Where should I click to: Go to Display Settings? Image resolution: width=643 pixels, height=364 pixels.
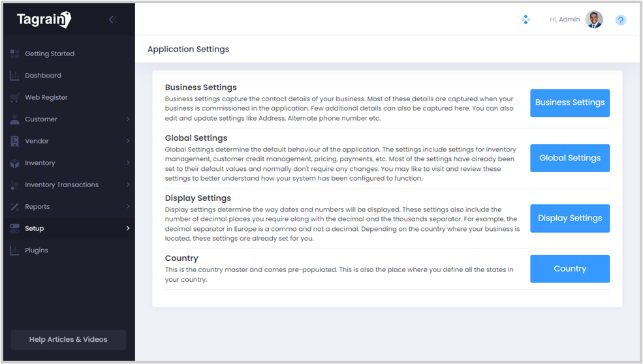[569, 219]
